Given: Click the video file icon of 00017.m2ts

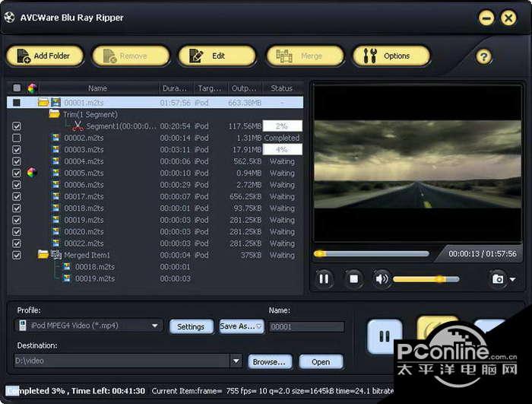Looking at the screenshot, I should tap(55, 196).
